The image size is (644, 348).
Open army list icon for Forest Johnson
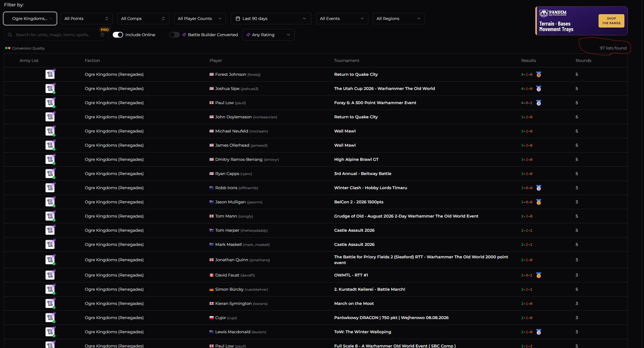click(50, 74)
